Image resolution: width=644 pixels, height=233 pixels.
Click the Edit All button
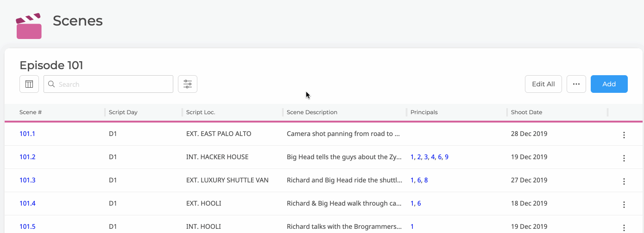pos(543,84)
